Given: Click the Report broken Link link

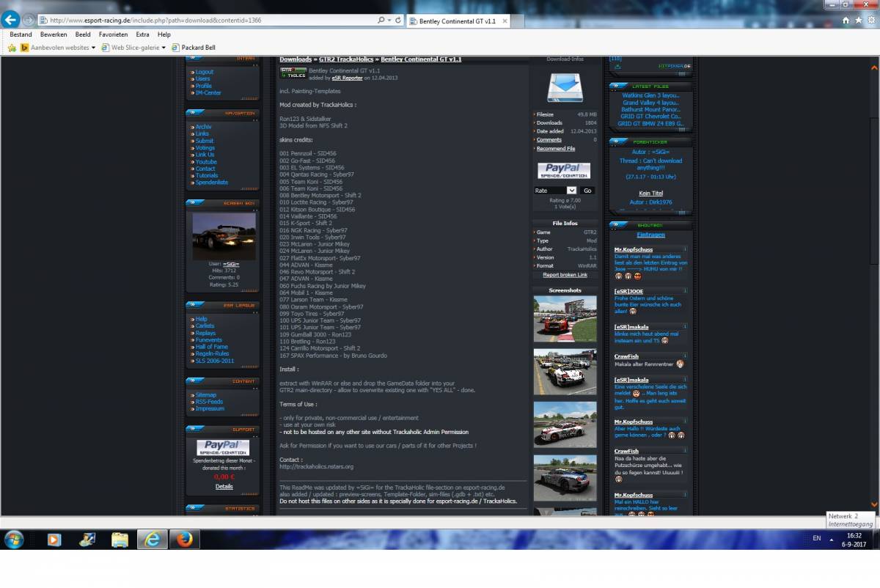Looking at the screenshot, I should (x=565, y=275).
